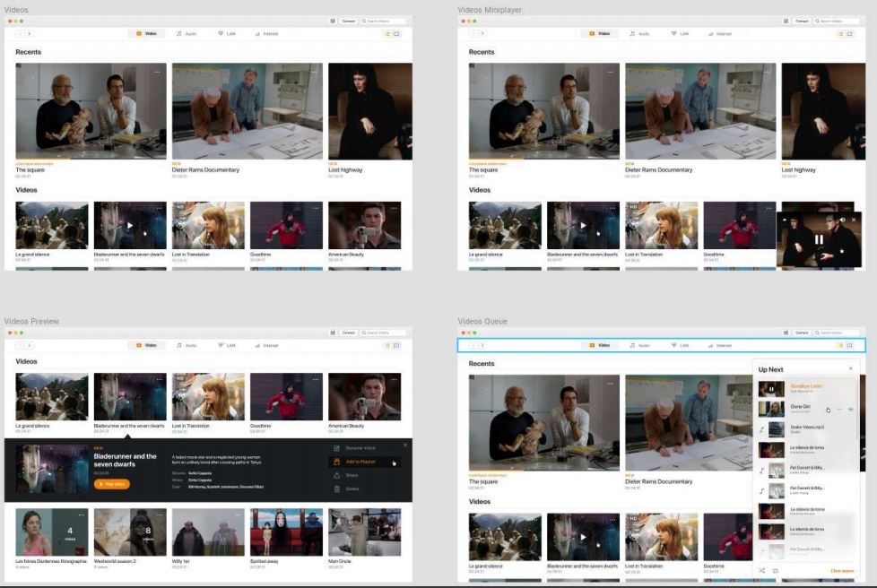Open LAN tab in the Videos window

pos(227,34)
